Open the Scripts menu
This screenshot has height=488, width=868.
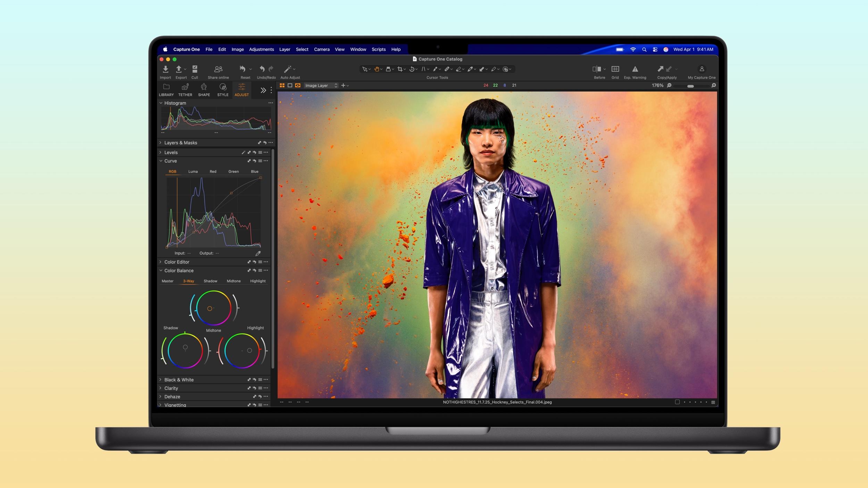coord(378,49)
